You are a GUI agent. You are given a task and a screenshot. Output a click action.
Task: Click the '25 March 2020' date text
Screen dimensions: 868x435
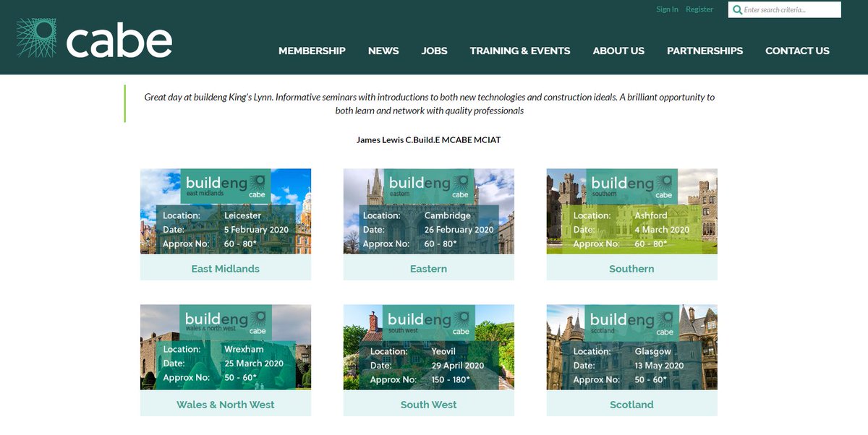click(254, 363)
